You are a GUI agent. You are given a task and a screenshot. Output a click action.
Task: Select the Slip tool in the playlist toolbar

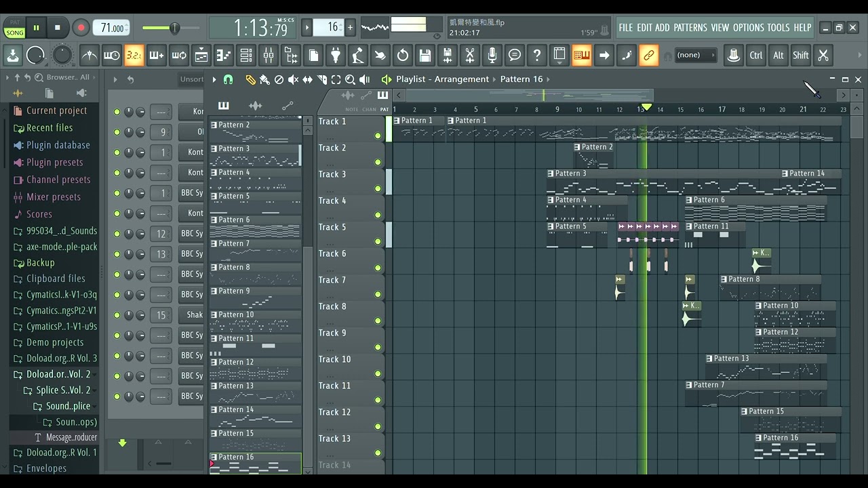(307, 80)
